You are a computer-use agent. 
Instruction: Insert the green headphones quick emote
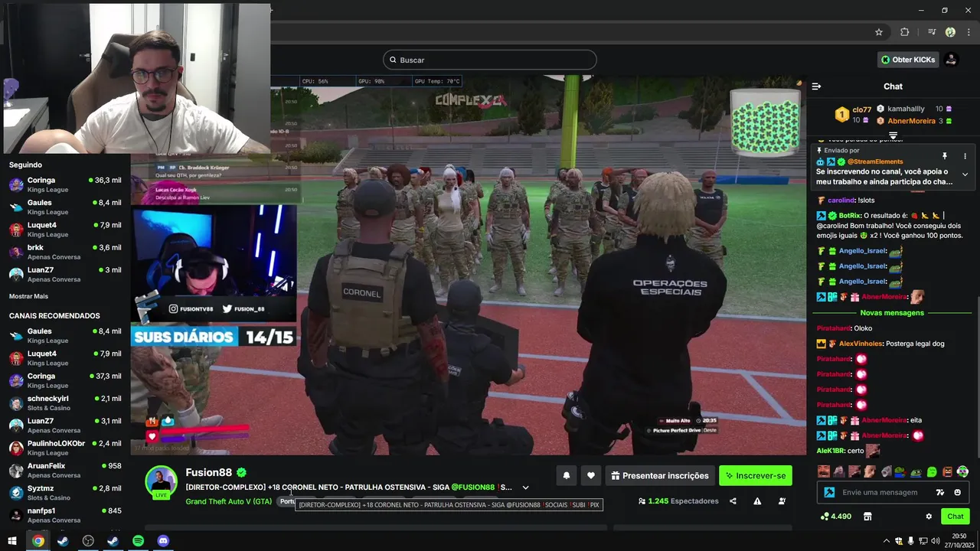click(962, 471)
